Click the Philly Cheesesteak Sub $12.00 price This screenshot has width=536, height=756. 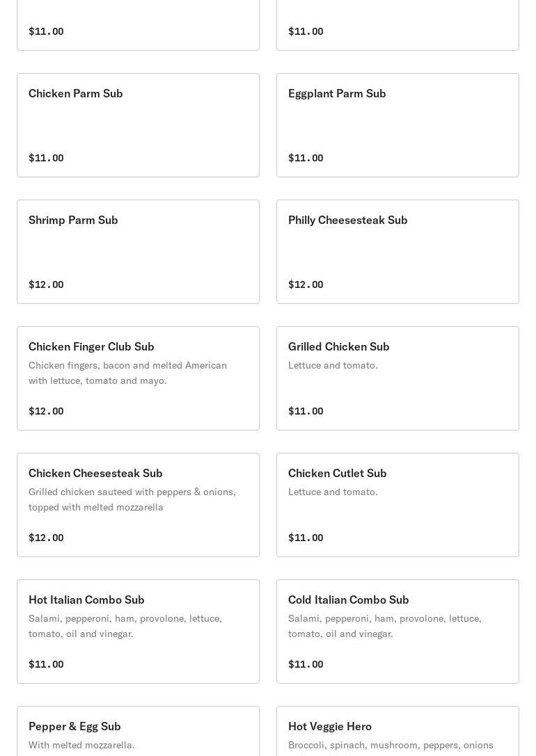pyautogui.click(x=306, y=284)
